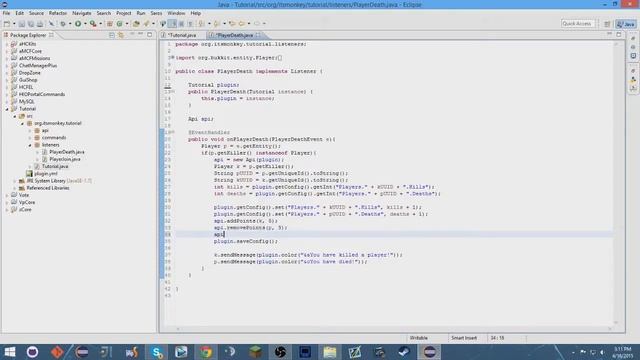Expand the commands package node
Screen dimensions: 640x360
point(30,138)
